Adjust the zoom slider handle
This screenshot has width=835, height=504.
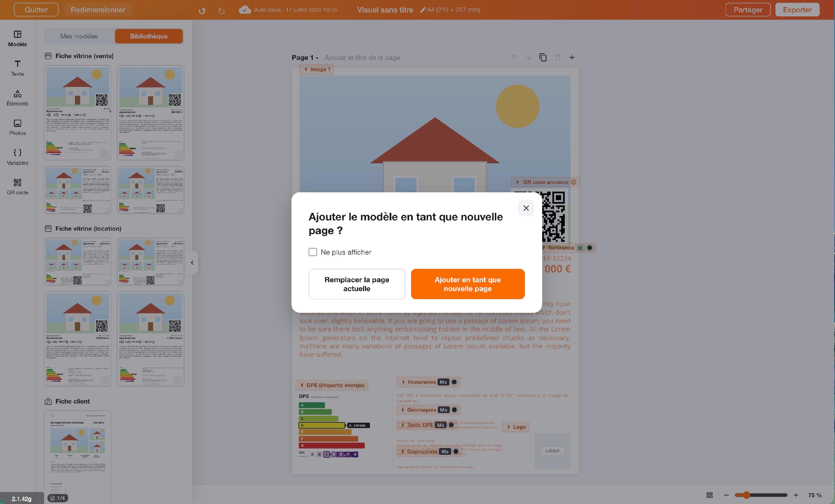pos(746,495)
